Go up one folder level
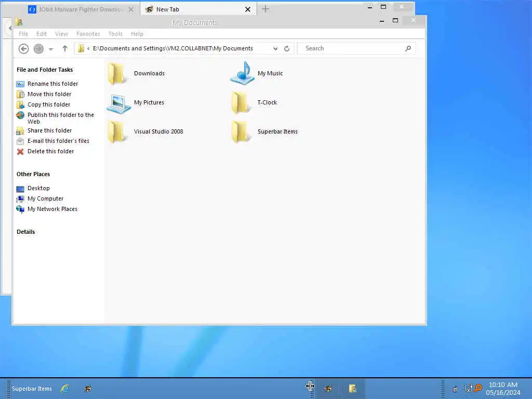Viewport: 532px width, 399px height. [65, 48]
